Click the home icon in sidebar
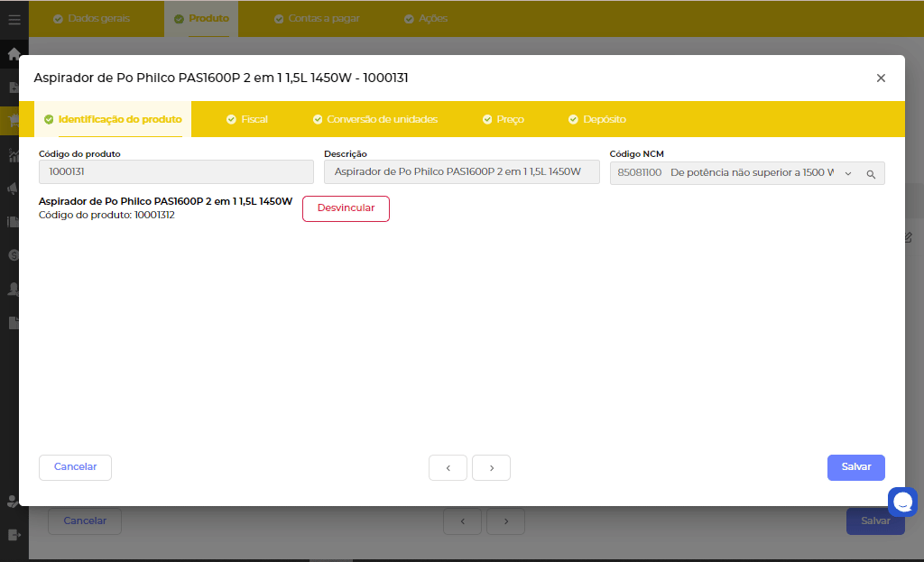 (x=14, y=53)
